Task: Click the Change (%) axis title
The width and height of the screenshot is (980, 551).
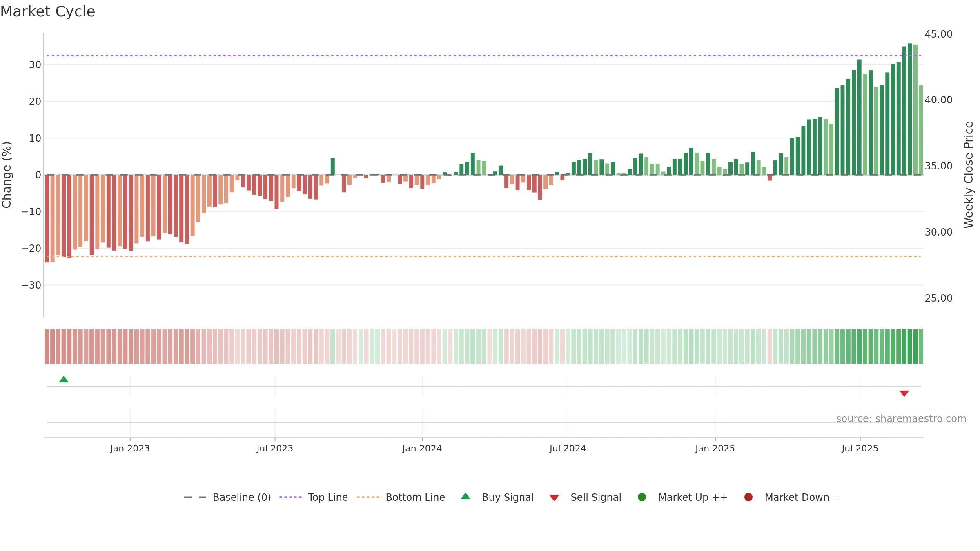Action: (x=7, y=175)
